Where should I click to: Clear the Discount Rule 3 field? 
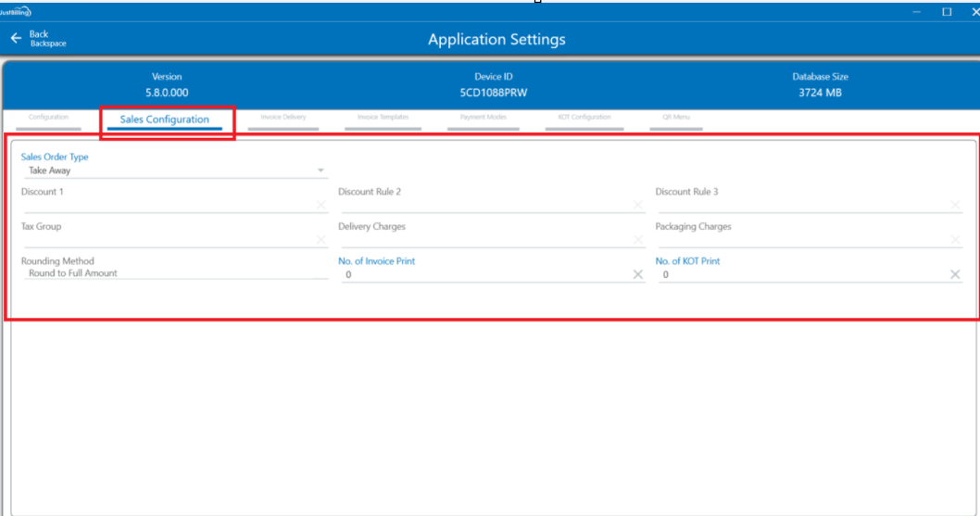click(955, 206)
